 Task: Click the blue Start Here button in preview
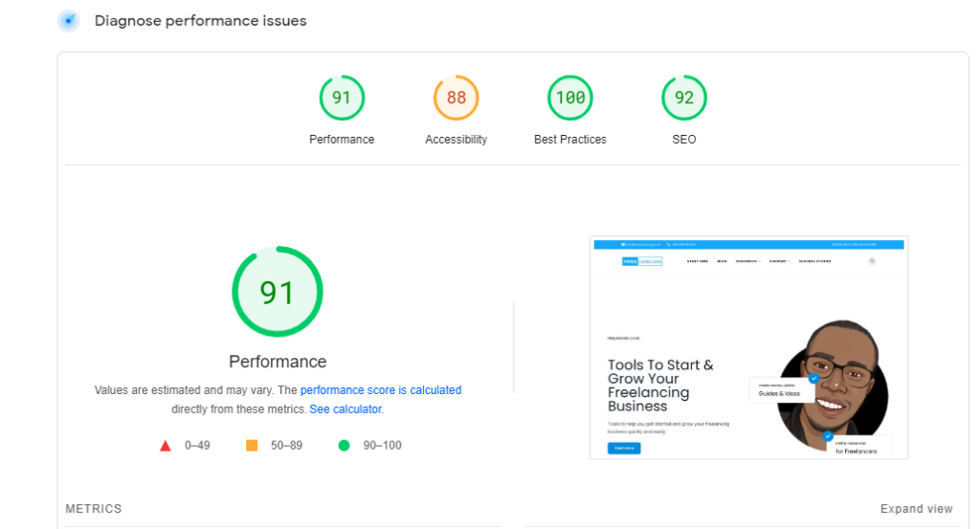pos(624,448)
